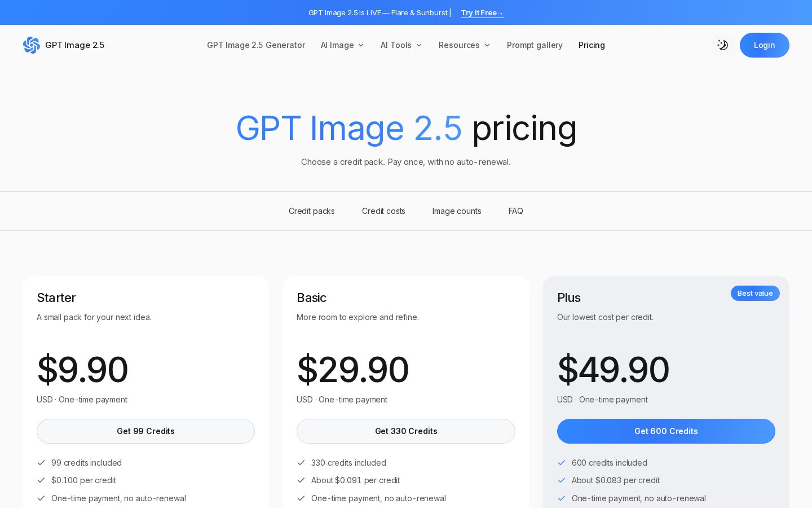Click the Starter plan heading

click(56, 297)
